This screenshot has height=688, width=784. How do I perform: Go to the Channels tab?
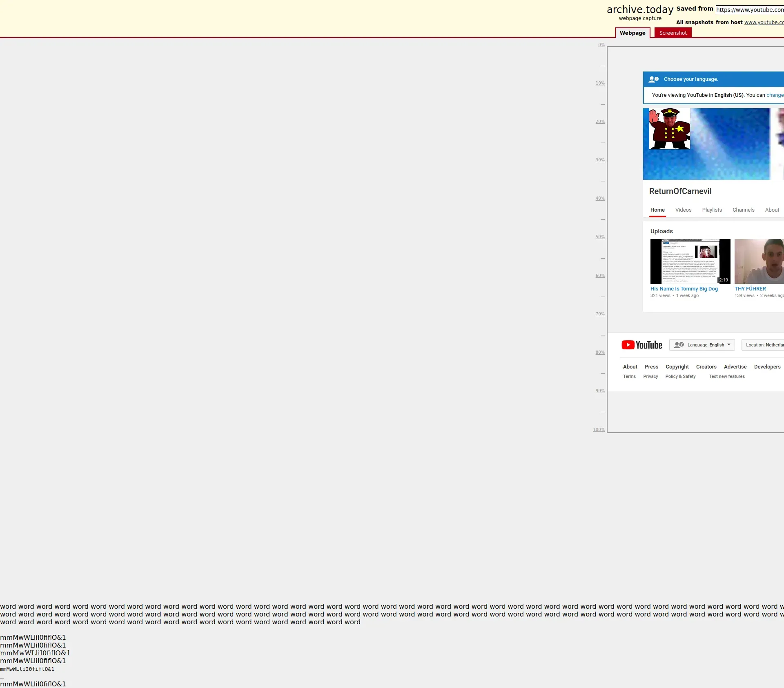(x=743, y=210)
